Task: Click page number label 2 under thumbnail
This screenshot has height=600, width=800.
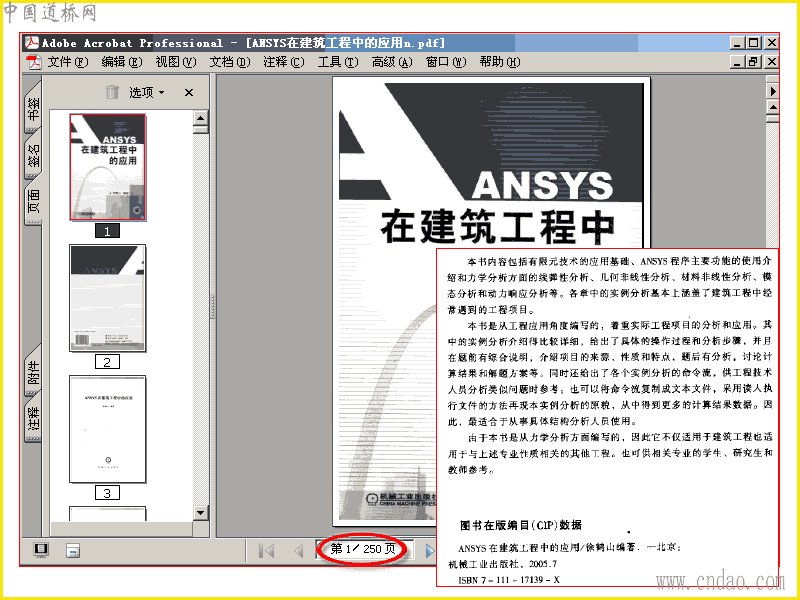Action: pos(107,362)
